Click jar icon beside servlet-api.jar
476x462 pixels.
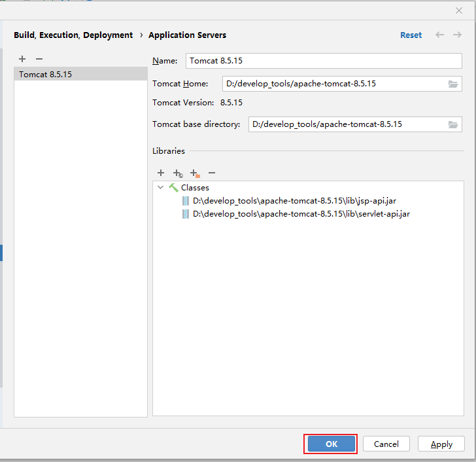(x=186, y=214)
